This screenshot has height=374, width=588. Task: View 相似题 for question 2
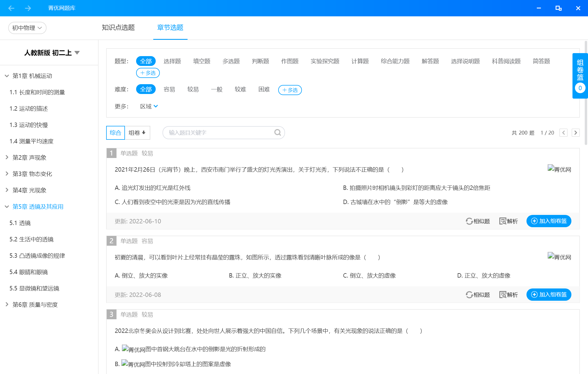point(478,294)
